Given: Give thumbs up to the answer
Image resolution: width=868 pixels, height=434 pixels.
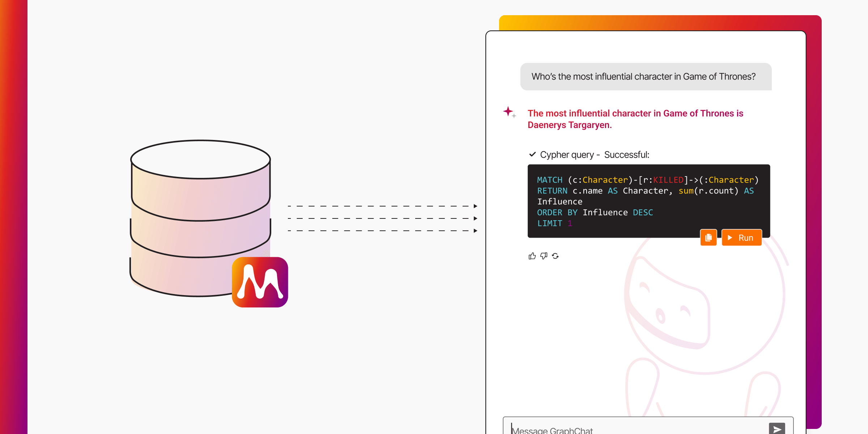Looking at the screenshot, I should tap(532, 256).
